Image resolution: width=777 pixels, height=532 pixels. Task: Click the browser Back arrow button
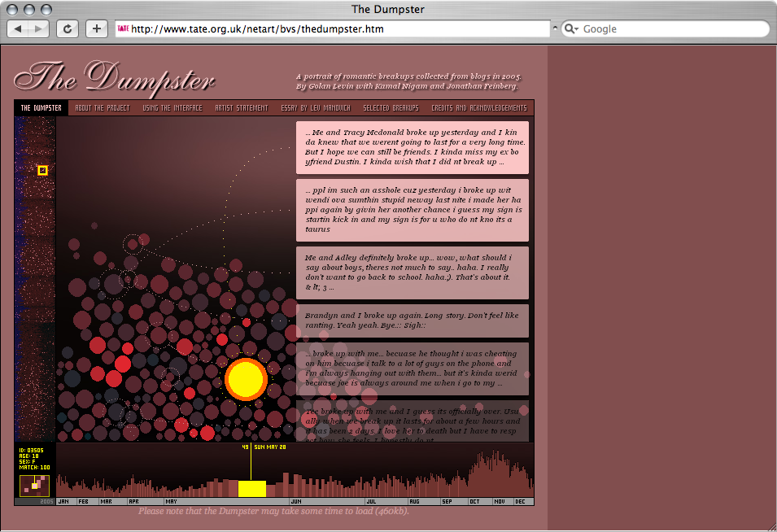pyautogui.click(x=19, y=29)
